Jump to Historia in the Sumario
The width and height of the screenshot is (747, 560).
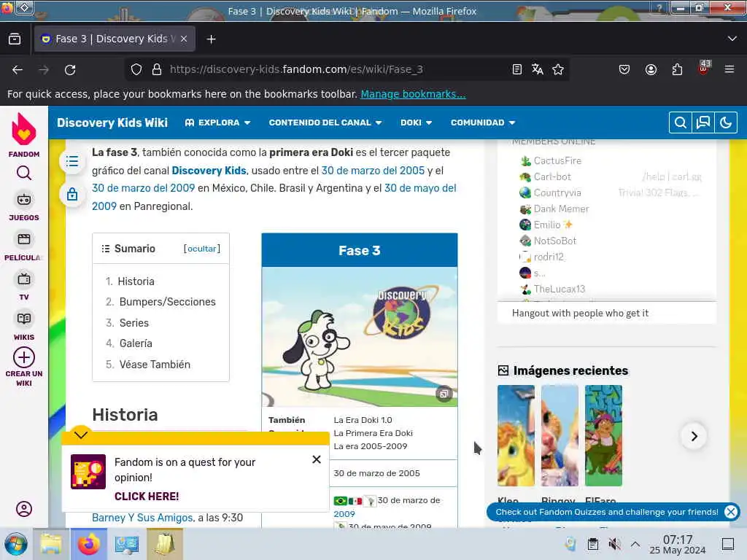point(136,281)
